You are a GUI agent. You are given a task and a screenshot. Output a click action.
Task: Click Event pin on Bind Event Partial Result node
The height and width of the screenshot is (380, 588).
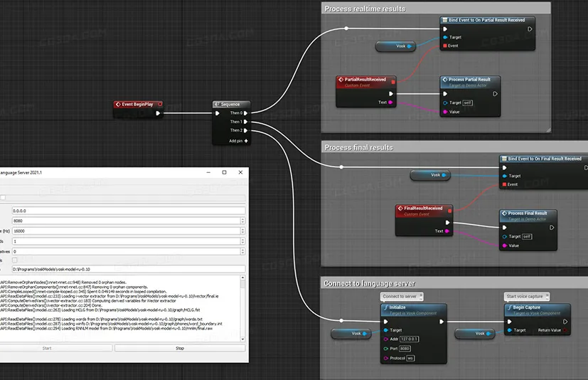click(445, 46)
